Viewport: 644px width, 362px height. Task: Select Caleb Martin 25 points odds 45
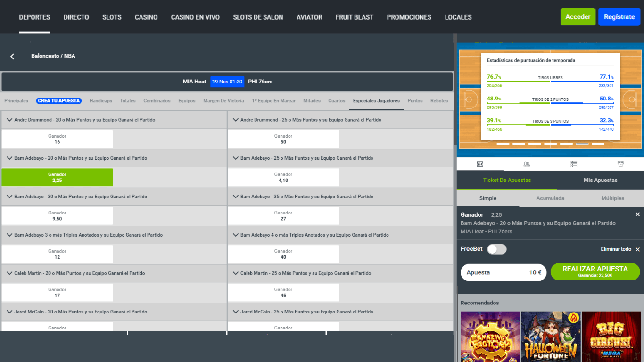[283, 293]
